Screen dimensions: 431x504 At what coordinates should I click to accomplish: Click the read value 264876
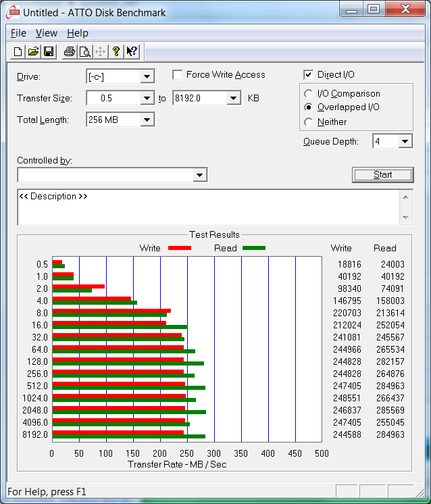390,374
